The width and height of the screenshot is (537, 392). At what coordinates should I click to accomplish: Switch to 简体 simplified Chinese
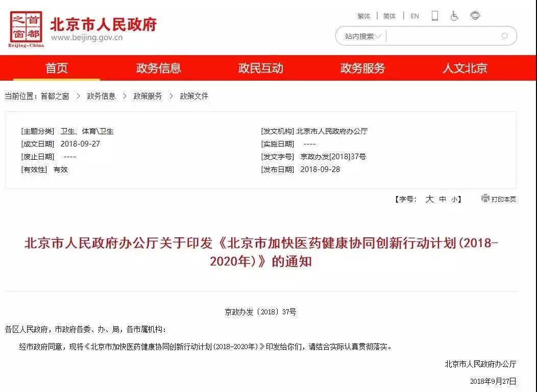[x=389, y=16]
